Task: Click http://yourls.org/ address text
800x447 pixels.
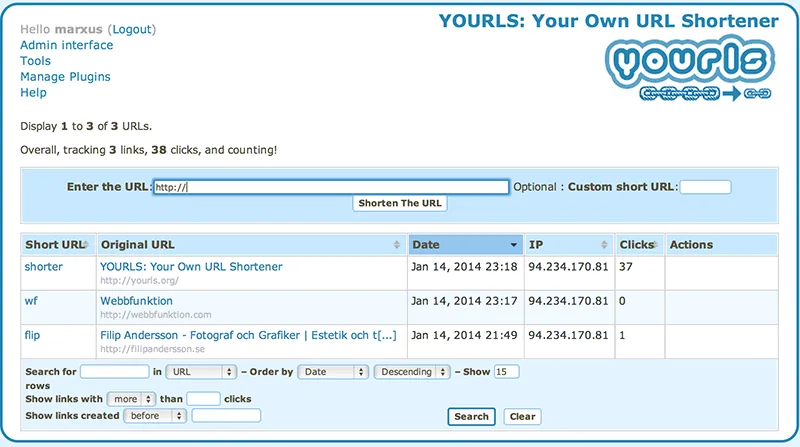Action: point(140,281)
